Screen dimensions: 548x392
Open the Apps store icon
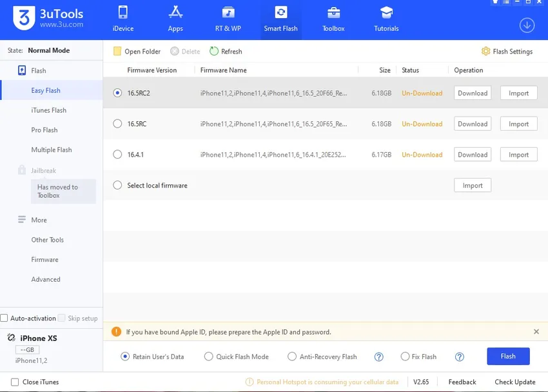click(x=175, y=13)
